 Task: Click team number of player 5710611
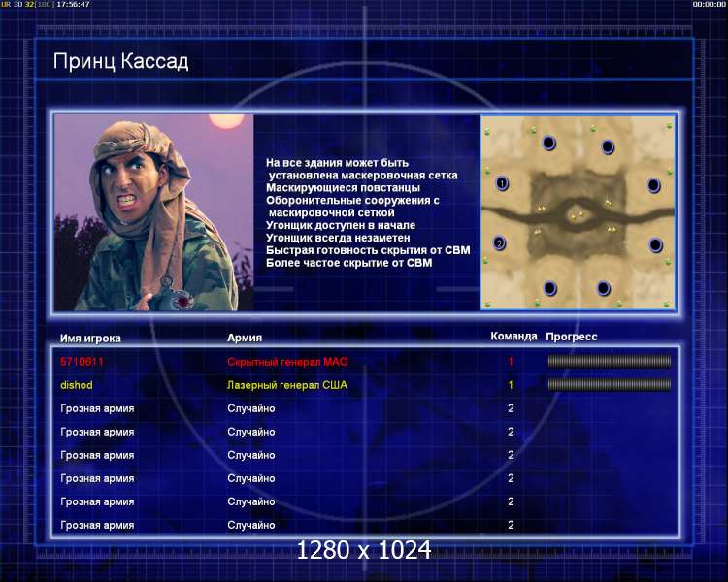click(511, 362)
